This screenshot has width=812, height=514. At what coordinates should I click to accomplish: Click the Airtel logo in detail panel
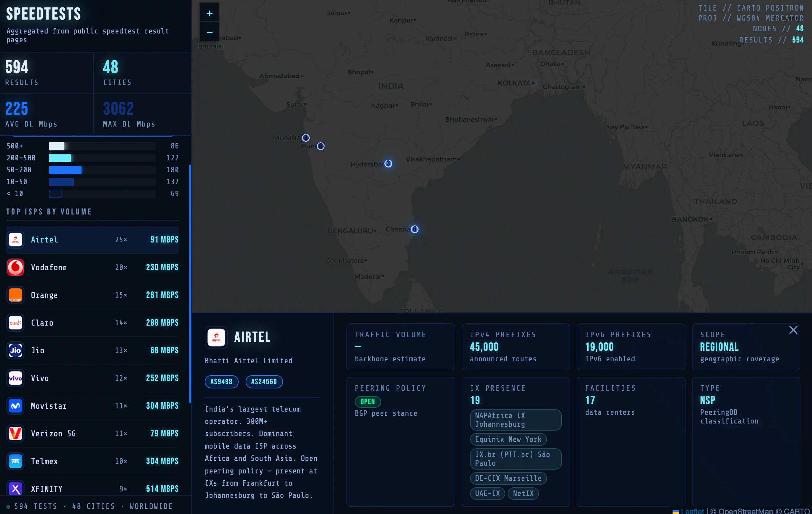[216, 337]
